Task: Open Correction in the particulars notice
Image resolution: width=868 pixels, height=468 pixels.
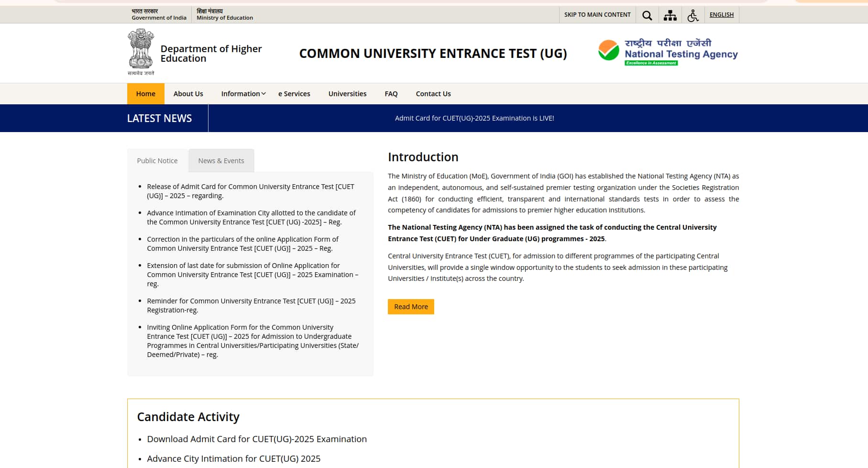Action: (242, 244)
